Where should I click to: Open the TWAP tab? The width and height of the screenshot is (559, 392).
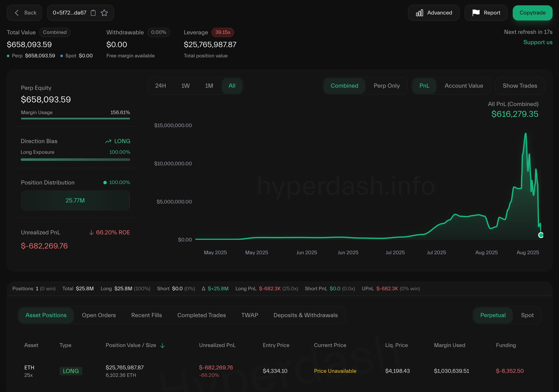pos(250,315)
